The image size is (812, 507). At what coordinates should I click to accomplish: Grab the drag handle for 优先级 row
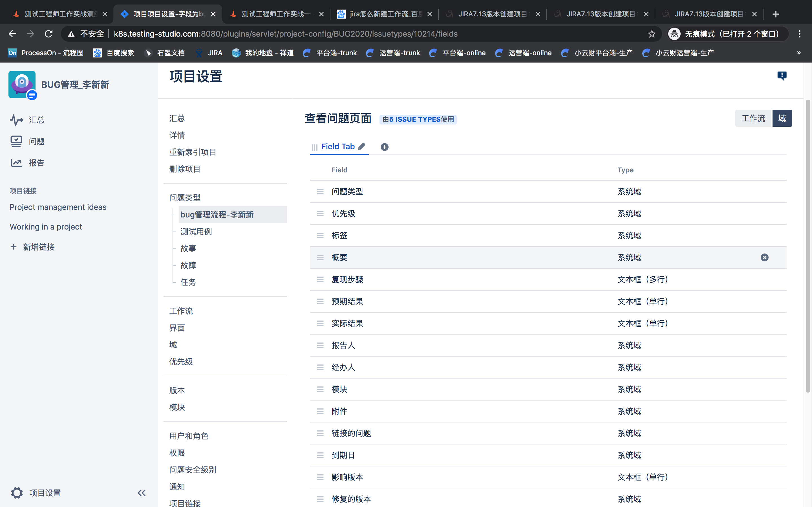pyautogui.click(x=320, y=214)
